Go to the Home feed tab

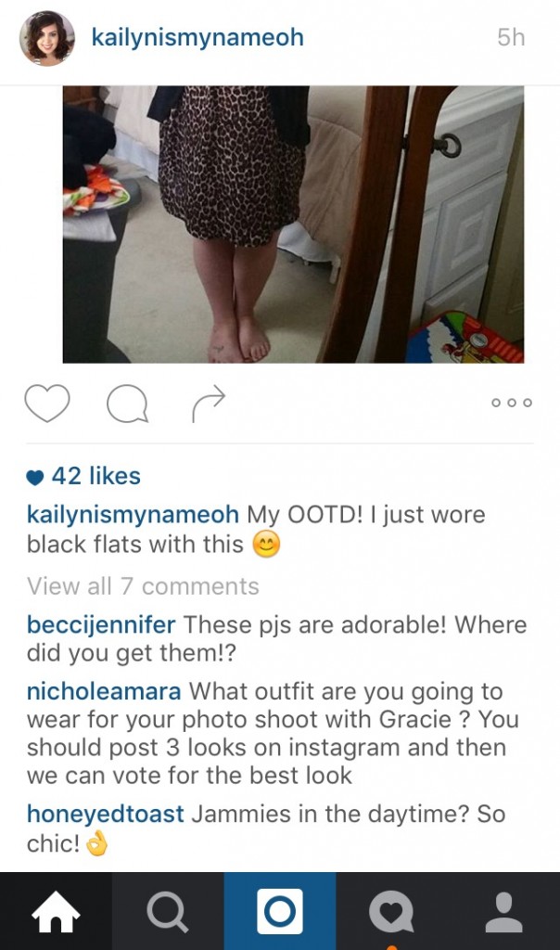coord(56,911)
